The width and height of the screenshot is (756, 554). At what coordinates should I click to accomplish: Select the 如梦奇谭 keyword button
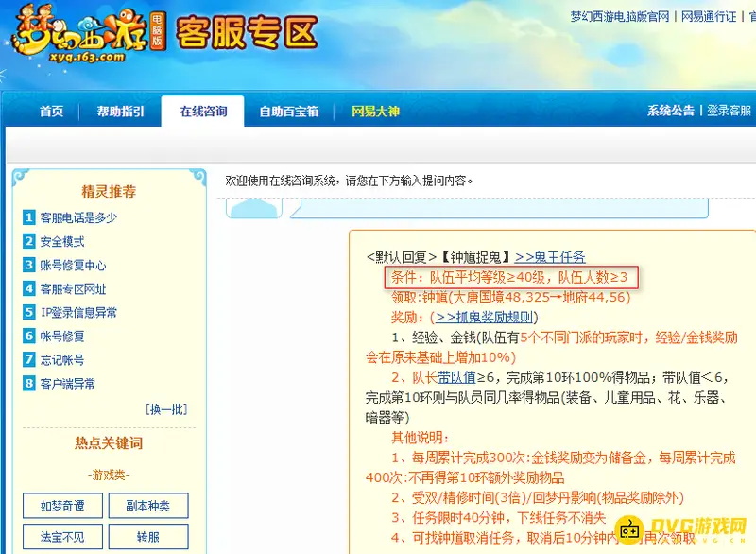(62, 506)
